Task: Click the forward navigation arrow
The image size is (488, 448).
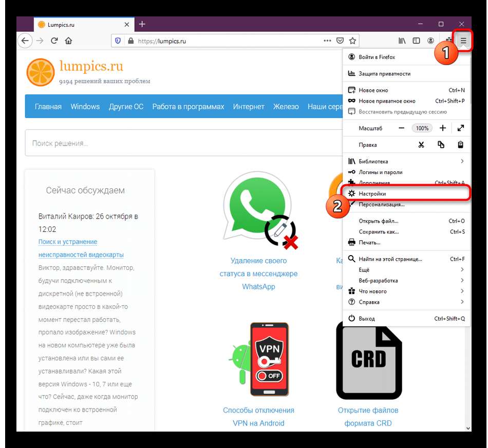Action: pyautogui.click(x=40, y=41)
